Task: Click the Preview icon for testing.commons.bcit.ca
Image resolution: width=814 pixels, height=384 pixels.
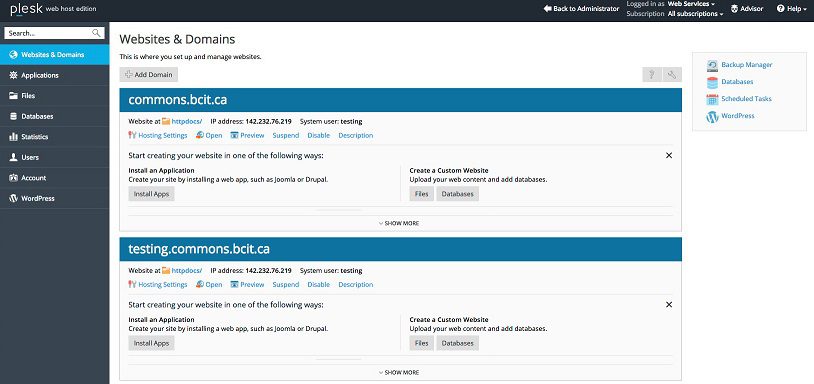Action: (x=235, y=284)
